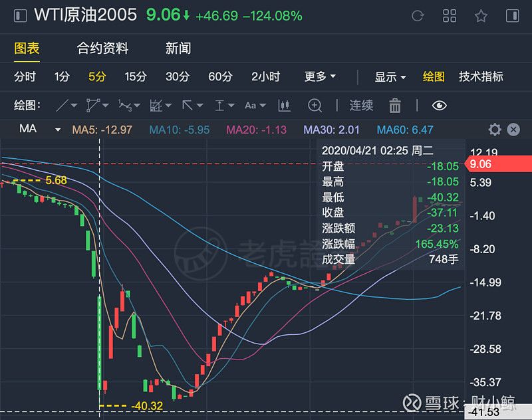Expand the wave tool dropdown arrow

click(x=137, y=106)
